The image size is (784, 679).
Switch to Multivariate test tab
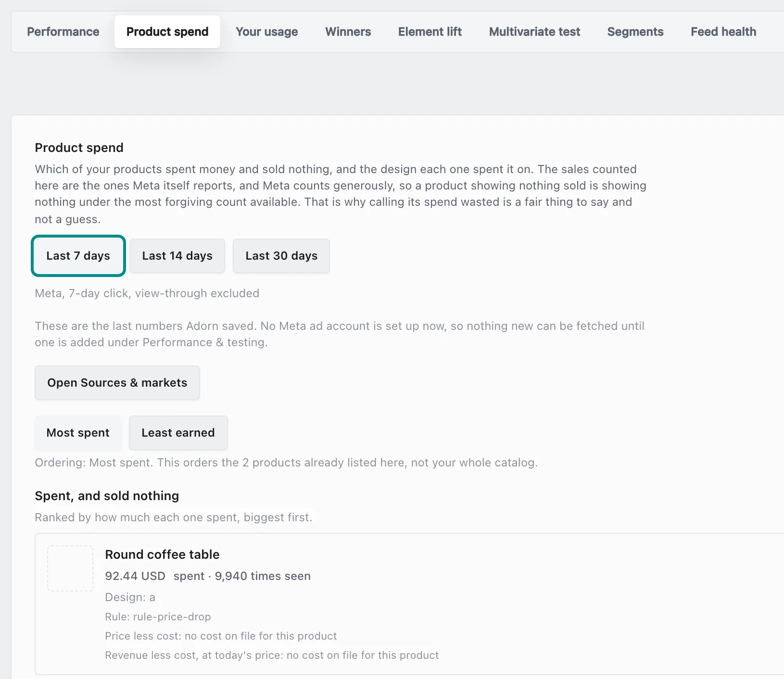coord(535,32)
